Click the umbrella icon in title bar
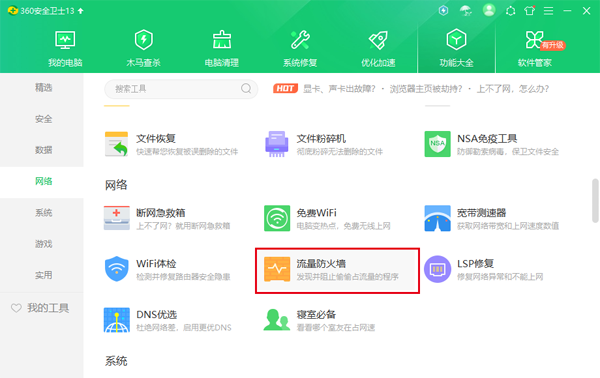The image size is (600, 378). [x=466, y=10]
